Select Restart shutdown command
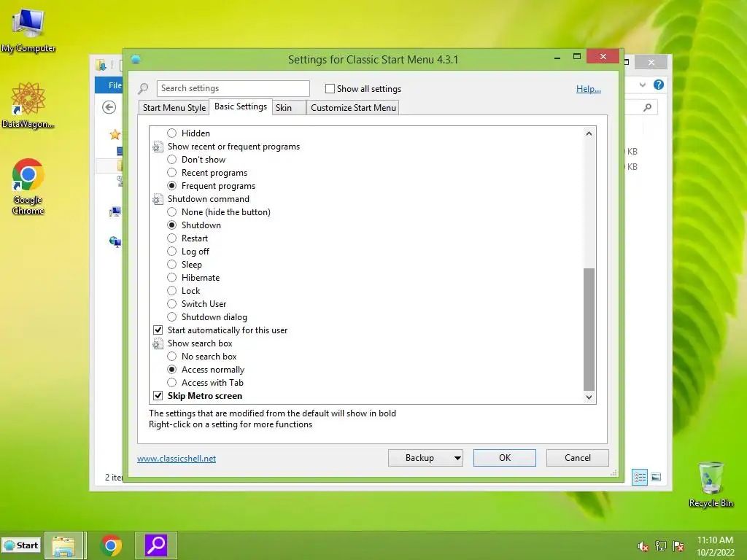Screen dimensions: 747x560 [x=172, y=238]
